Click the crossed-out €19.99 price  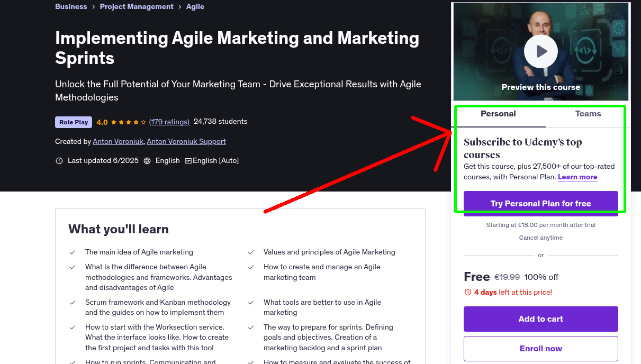[507, 277]
